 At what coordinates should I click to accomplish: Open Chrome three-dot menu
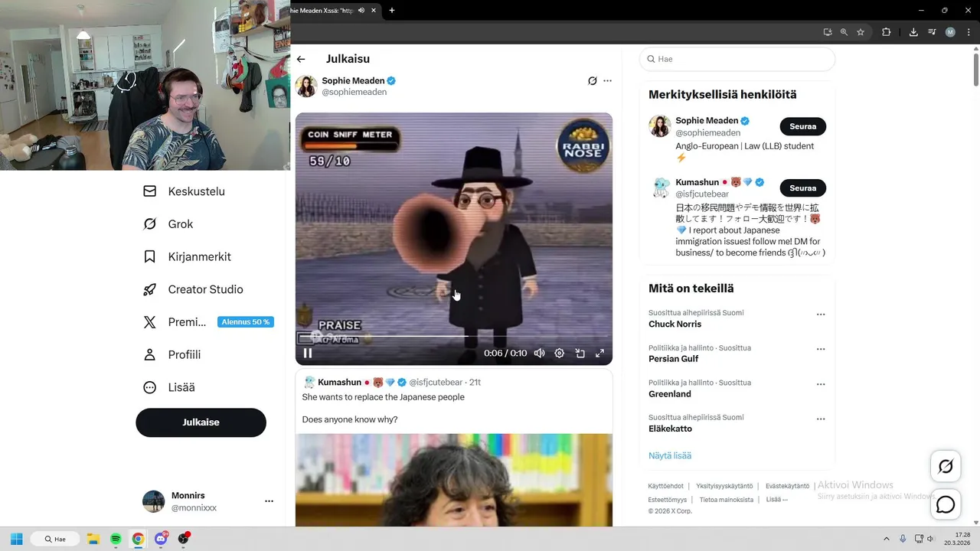pyautogui.click(x=969, y=32)
